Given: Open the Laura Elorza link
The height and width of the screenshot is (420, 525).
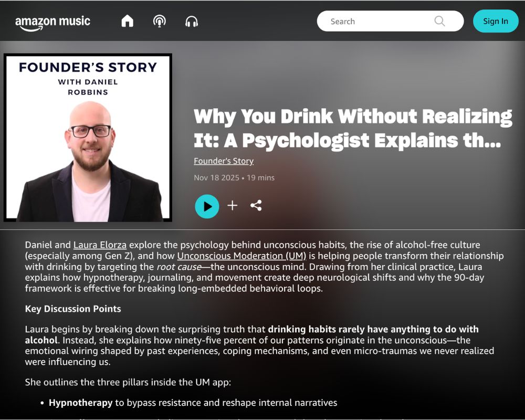Looking at the screenshot, I should pyautogui.click(x=100, y=245).
